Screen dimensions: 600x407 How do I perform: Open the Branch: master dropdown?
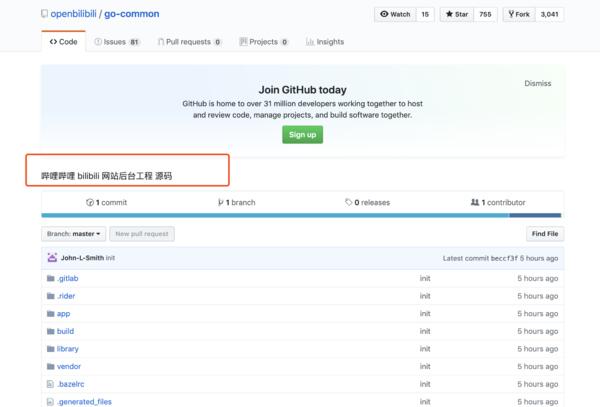click(x=73, y=233)
